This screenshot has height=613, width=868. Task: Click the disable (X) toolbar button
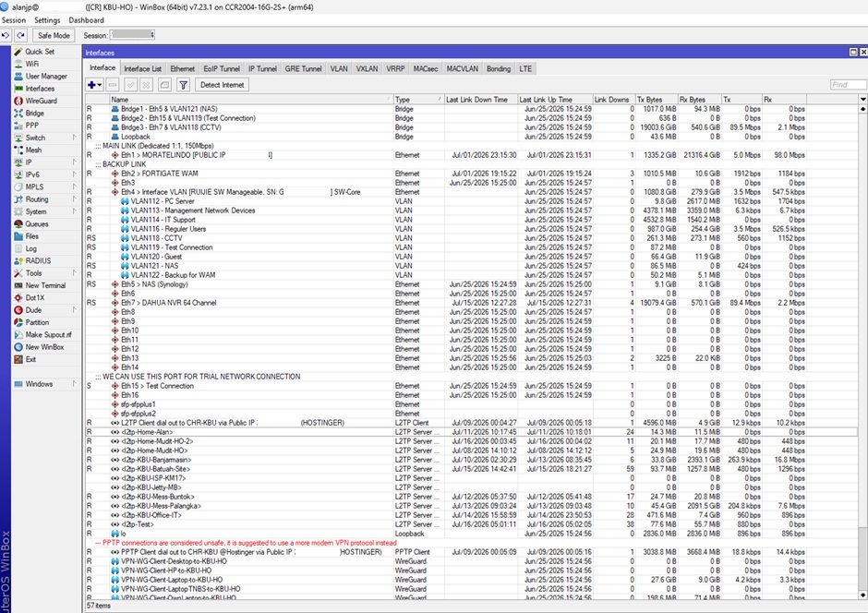coord(146,85)
